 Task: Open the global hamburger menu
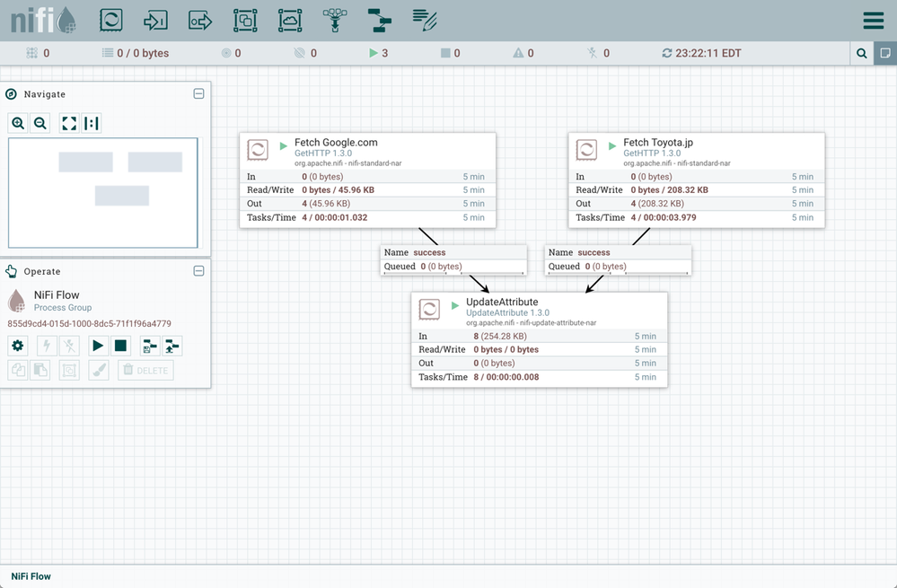coord(873,21)
